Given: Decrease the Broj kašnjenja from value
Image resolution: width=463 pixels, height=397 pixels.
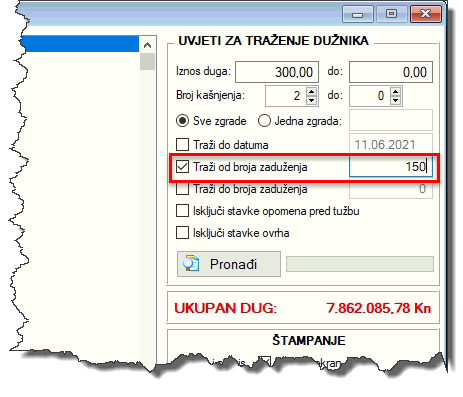Looking at the screenshot, I should pos(311,100).
